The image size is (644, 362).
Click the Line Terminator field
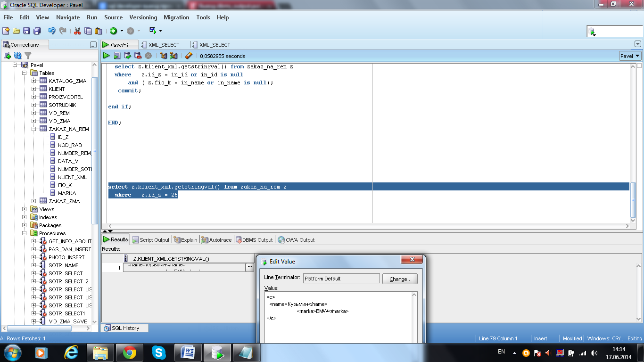pyautogui.click(x=341, y=279)
